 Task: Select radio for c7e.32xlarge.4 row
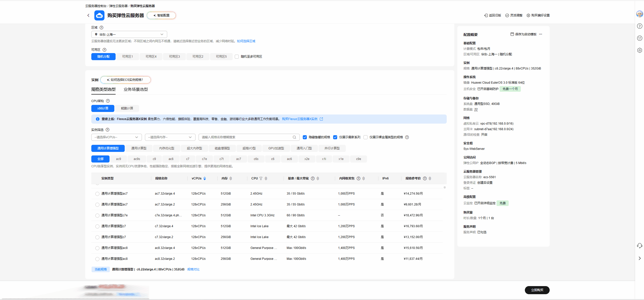click(x=97, y=216)
